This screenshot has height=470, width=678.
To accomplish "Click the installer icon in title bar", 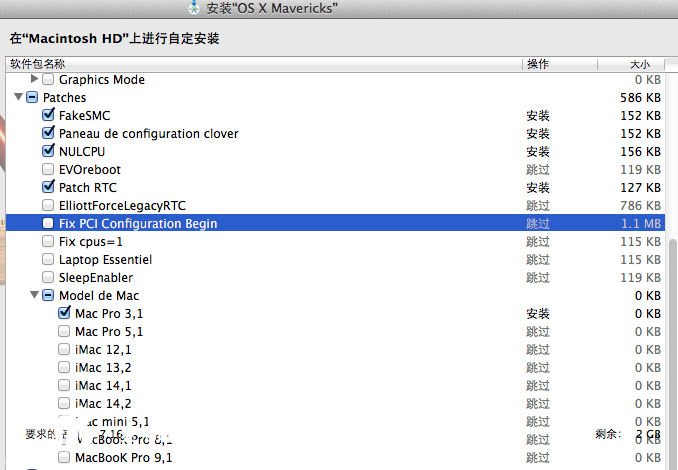I will coord(195,9).
